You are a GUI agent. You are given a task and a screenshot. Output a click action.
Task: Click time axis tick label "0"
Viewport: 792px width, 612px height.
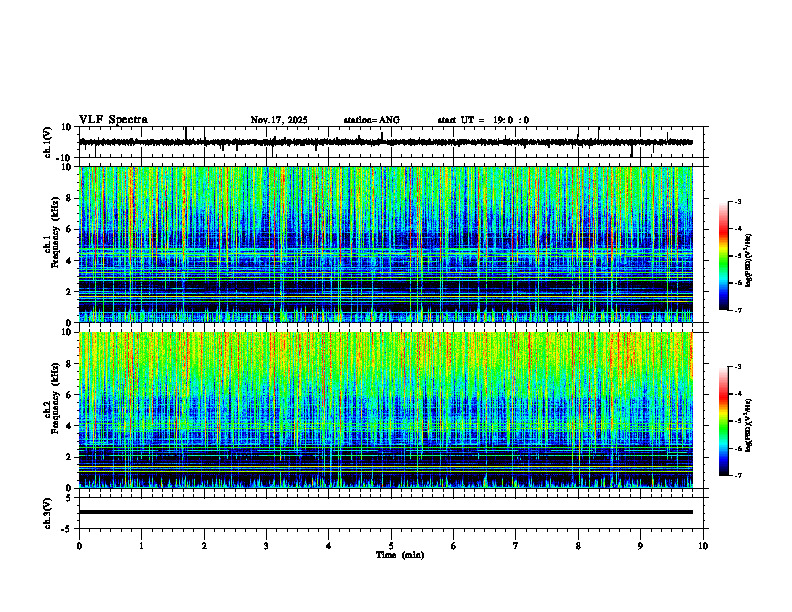(x=79, y=546)
